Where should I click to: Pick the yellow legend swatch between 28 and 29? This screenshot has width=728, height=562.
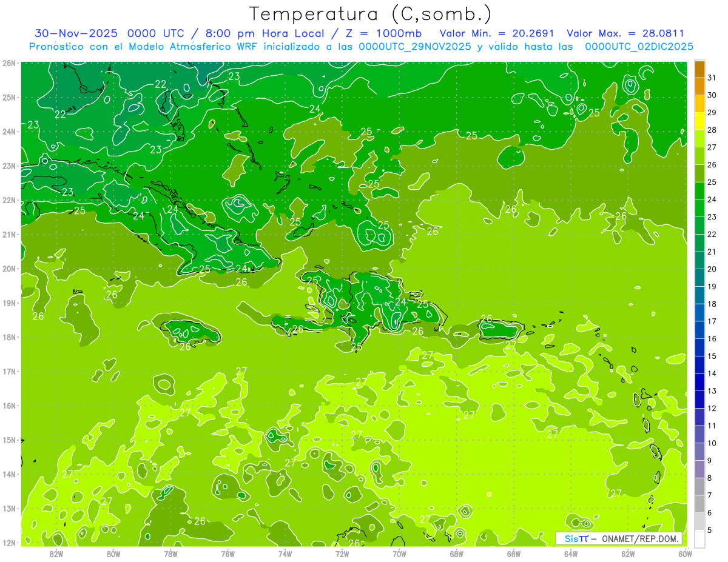(699, 121)
